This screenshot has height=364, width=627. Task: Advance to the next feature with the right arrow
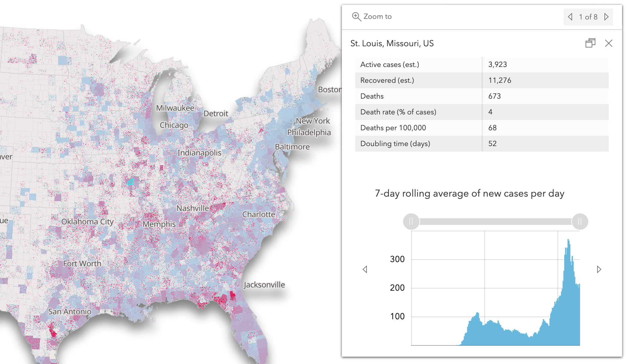[606, 17]
